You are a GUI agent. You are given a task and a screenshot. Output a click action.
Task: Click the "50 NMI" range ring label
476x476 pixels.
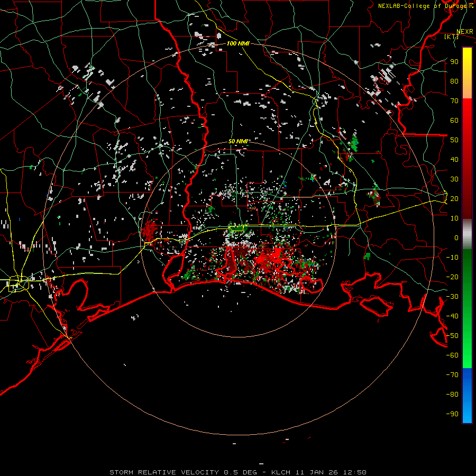click(238, 141)
